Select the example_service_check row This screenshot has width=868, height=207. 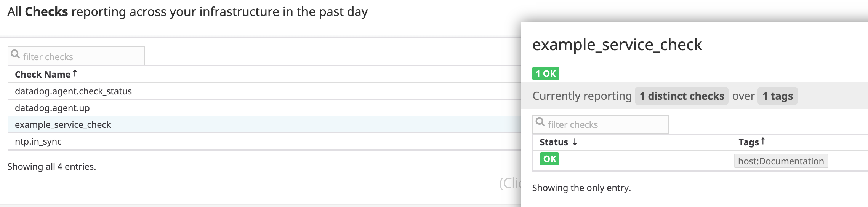[63, 125]
